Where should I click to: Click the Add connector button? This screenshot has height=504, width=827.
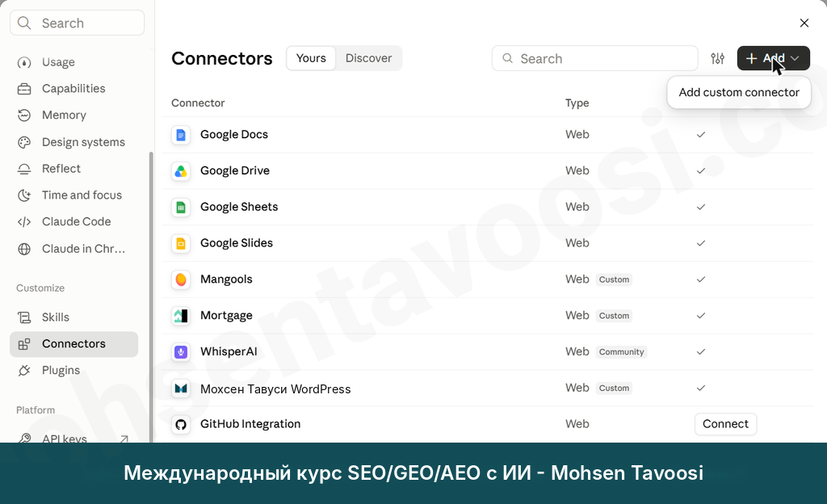[x=773, y=58]
